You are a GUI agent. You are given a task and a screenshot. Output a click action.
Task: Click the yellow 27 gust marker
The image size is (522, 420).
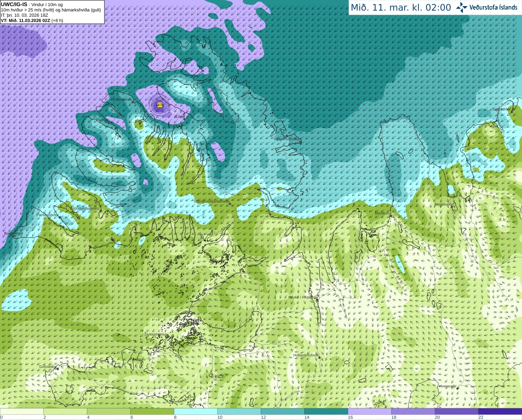click(x=160, y=105)
